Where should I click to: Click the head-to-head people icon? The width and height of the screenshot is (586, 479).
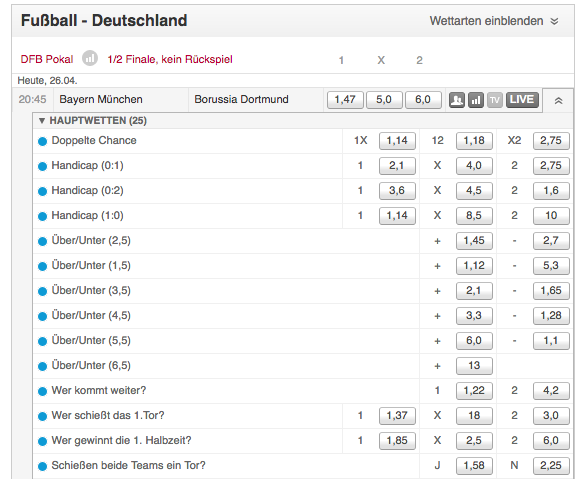[x=457, y=100]
